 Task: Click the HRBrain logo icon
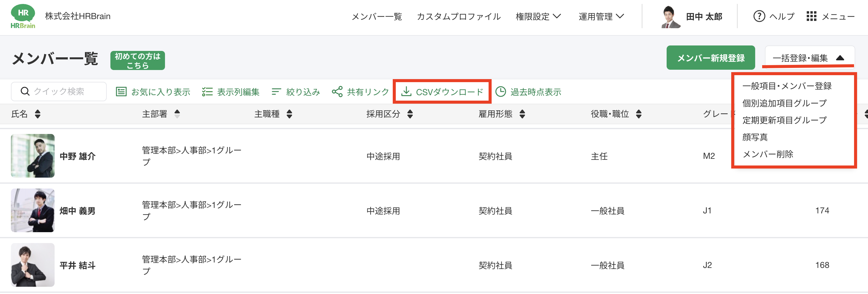[22, 16]
